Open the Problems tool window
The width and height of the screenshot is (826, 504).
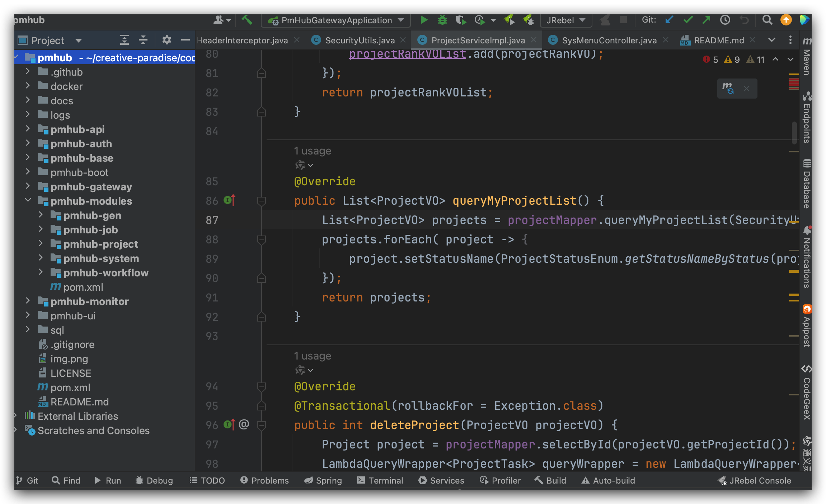[x=265, y=480]
